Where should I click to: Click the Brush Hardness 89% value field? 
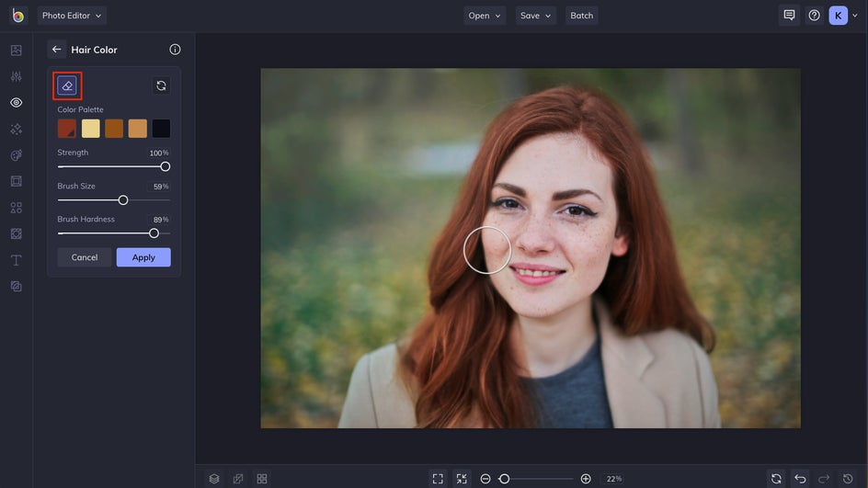[161, 220]
